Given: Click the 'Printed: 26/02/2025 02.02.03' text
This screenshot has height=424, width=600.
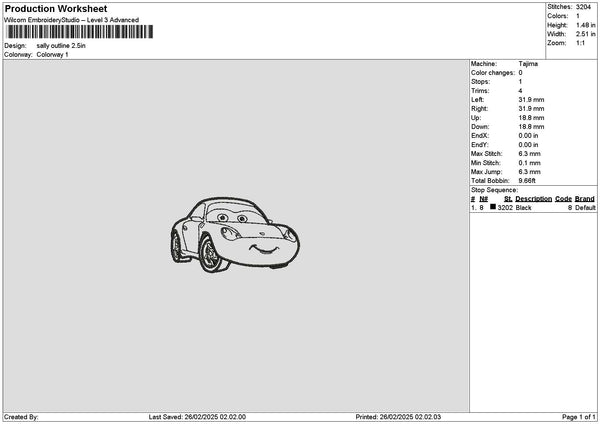Looking at the screenshot, I should [398, 417].
